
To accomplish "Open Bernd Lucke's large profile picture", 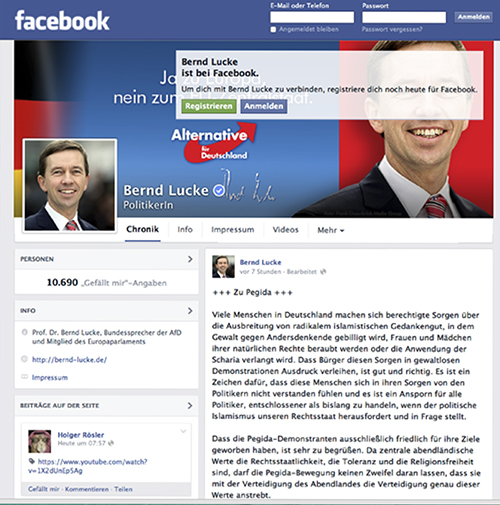I will (70, 185).
